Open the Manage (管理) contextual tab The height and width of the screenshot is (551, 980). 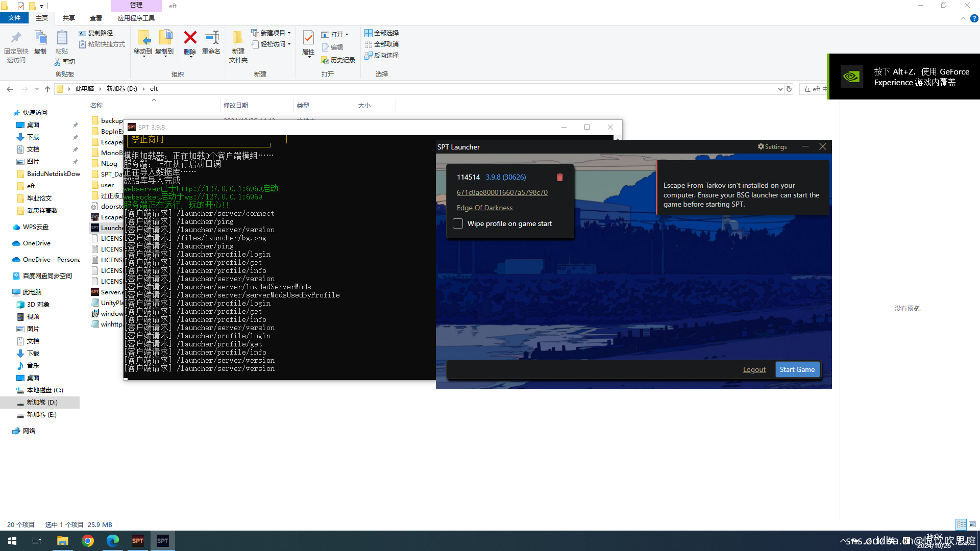[136, 5]
